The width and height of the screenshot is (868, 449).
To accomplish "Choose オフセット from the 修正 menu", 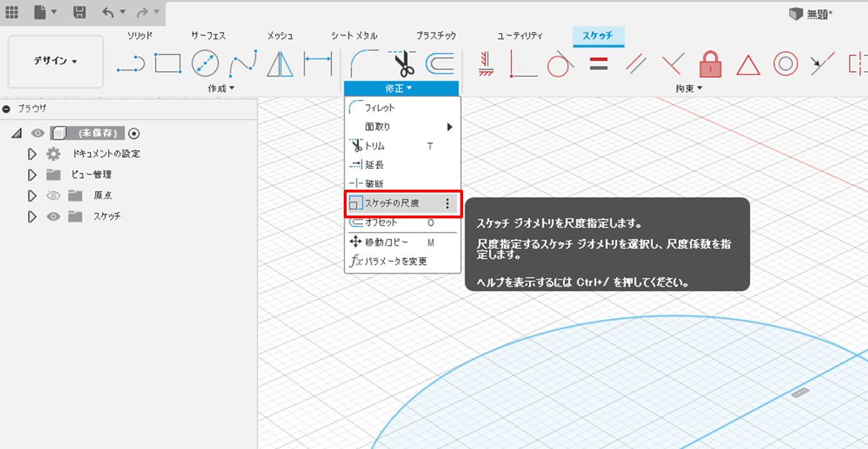I will (x=402, y=222).
